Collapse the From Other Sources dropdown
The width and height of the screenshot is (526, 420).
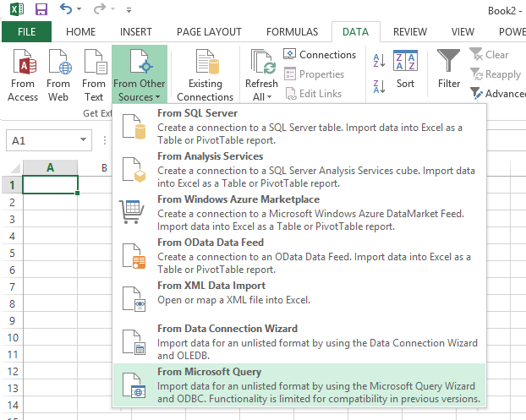(140, 74)
